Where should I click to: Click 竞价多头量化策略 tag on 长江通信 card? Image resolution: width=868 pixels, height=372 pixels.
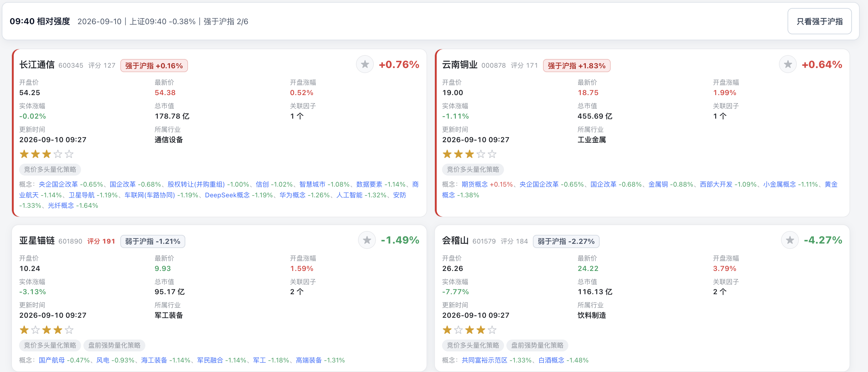coord(50,169)
